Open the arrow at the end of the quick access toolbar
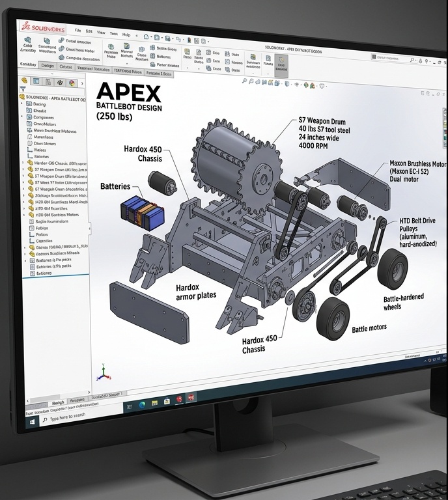 [x=208, y=42]
